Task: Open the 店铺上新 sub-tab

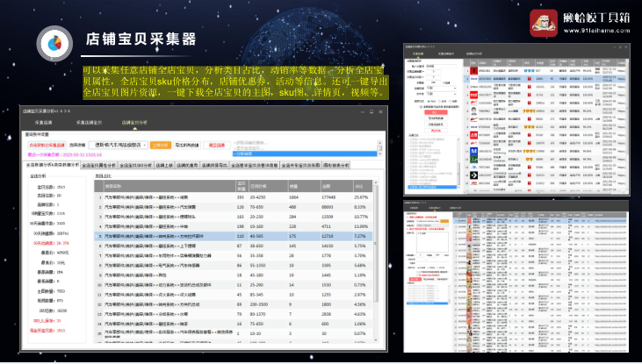Action: coord(164,166)
